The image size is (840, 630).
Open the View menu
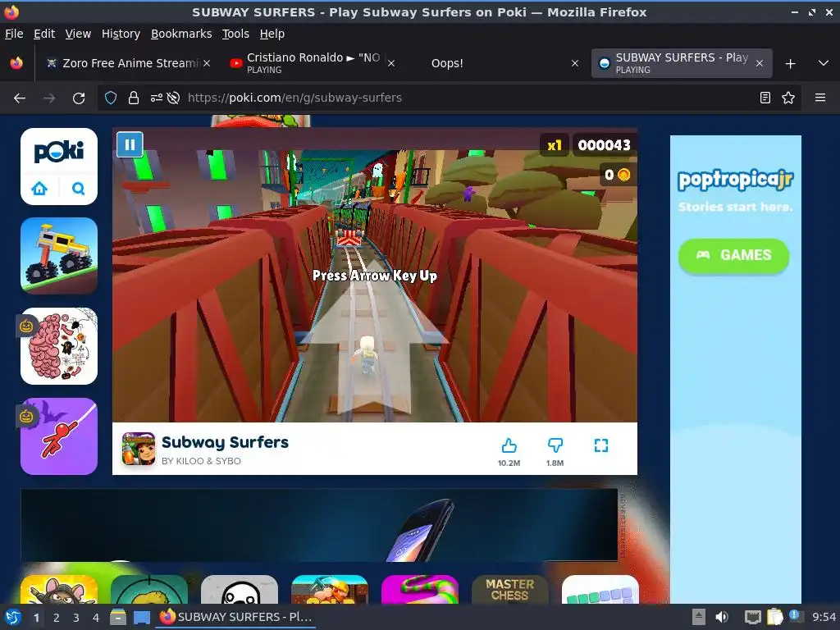78,34
